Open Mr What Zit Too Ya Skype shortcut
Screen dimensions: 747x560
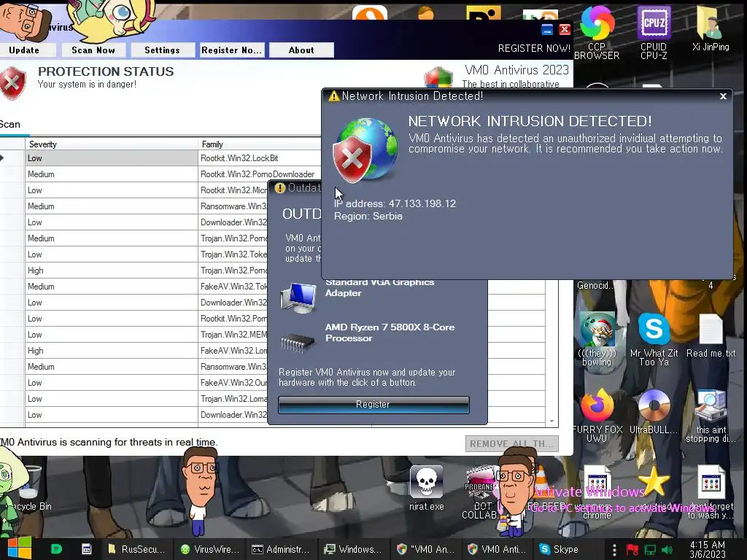tap(654, 339)
